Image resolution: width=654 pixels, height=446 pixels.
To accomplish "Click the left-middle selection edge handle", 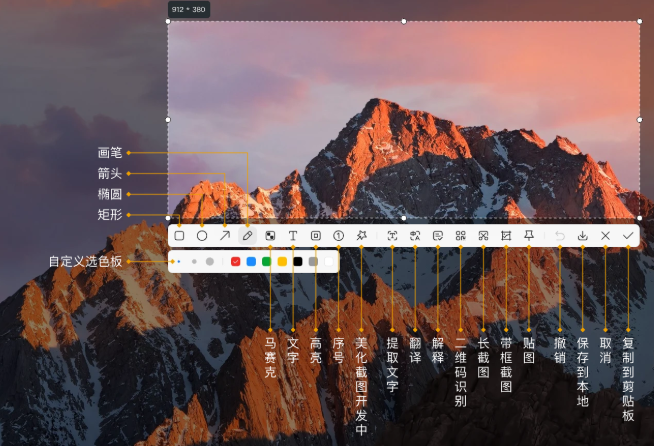I will [168, 120].
